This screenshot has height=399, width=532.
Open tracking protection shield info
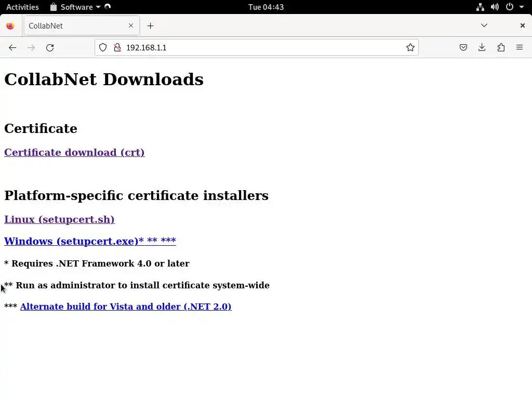tap(103, 47)
